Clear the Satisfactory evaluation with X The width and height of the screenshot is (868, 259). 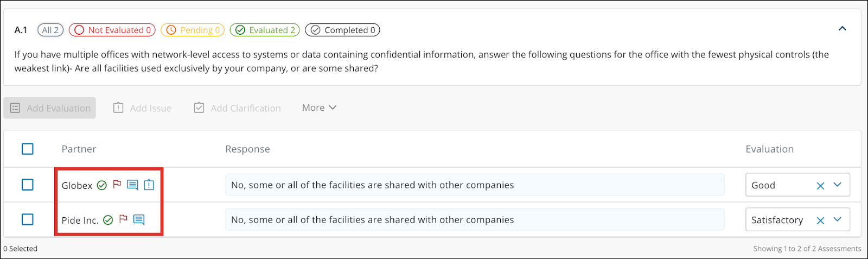(820, 220)
